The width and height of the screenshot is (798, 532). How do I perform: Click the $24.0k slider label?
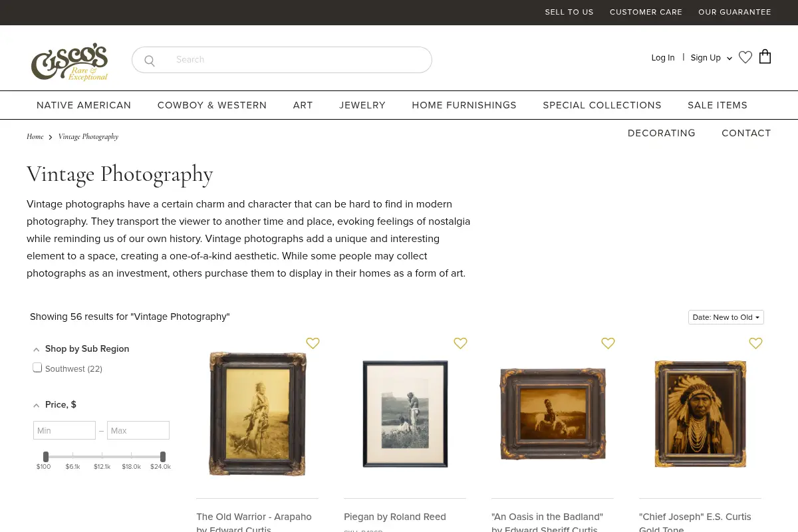(x=160, y=467)
